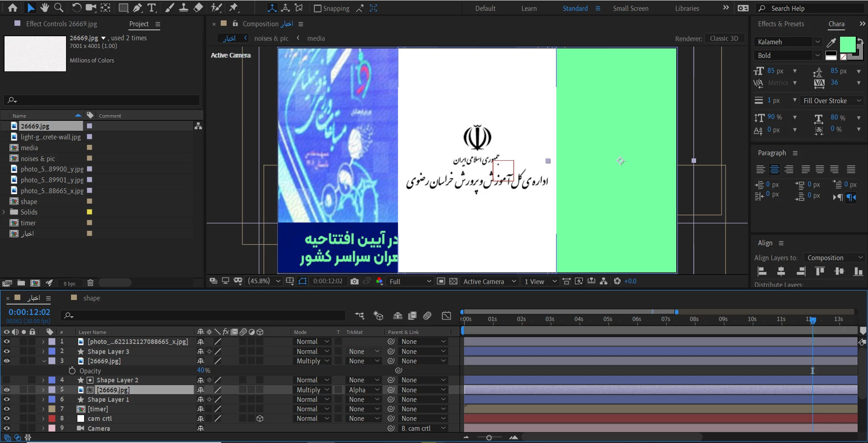Select the Rectangle shape tool
This screenshot has width=868, height=443.
click(x=123, y=8)
